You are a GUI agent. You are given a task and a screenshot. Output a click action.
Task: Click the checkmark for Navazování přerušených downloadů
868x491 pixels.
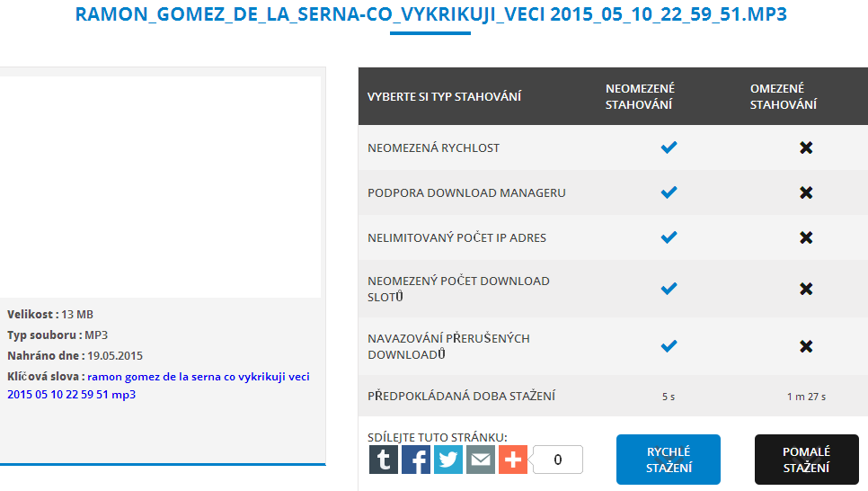coord(669,346)
